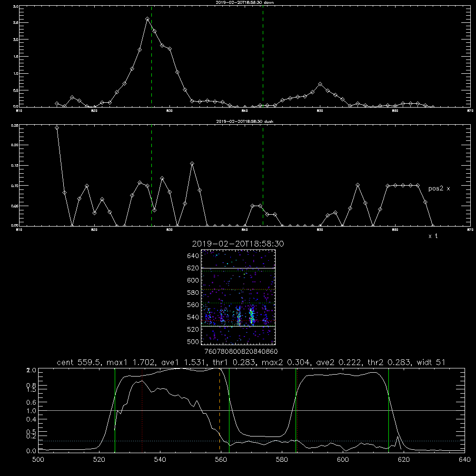Select the dusk plot peak diamond near 833
The image size is (476, 476).
(x=192, y=164)
